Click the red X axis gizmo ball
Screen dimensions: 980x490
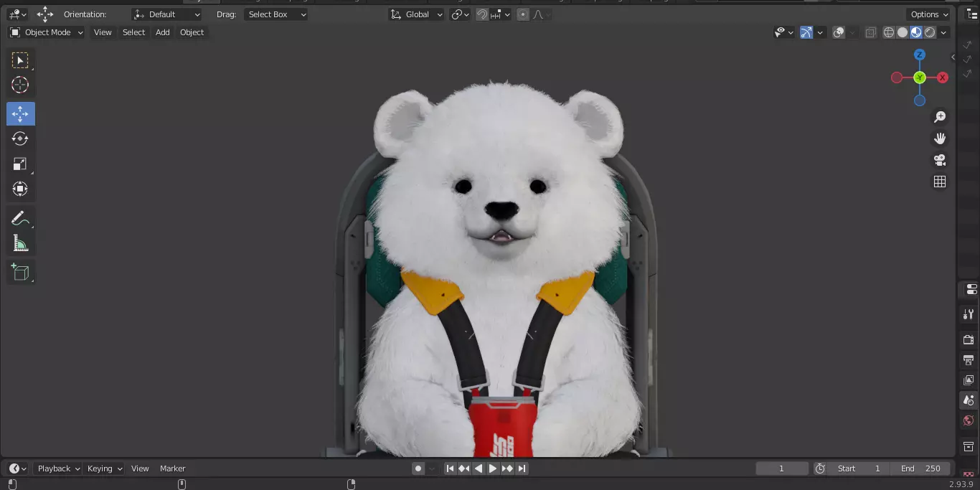[x=943, y=77]
